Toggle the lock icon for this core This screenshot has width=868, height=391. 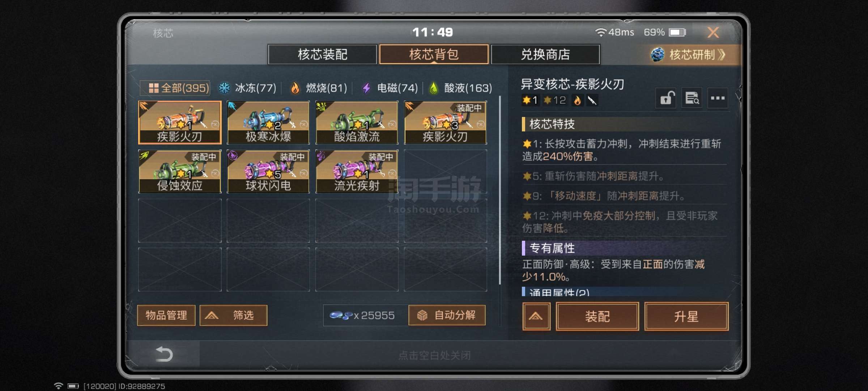(x=666, y=98)
